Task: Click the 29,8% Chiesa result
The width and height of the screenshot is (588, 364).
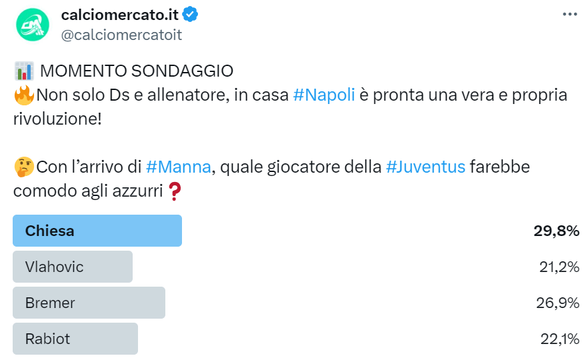Action: (556, 231)
